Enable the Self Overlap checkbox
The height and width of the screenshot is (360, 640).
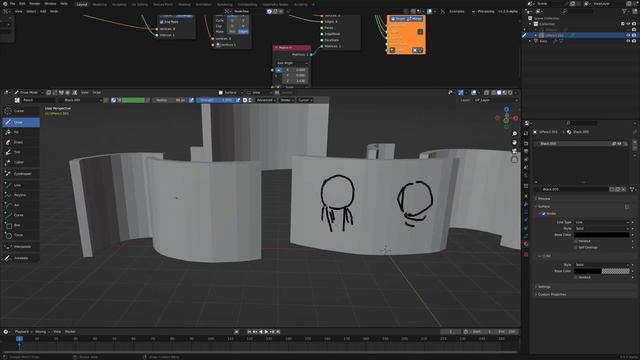tap(576, 247)
